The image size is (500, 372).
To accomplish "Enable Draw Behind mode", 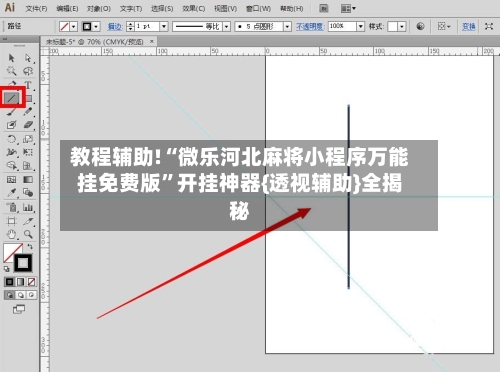I will click(20, 295).
